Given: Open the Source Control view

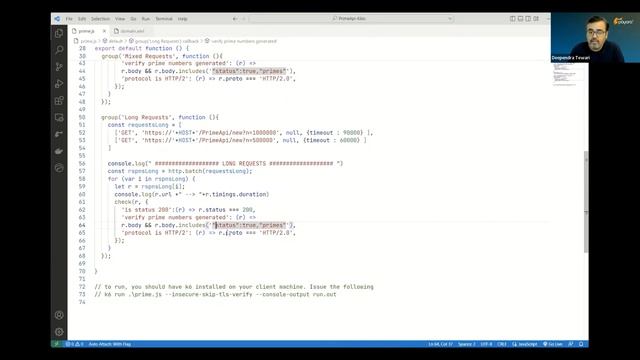Looking at the screenshot, I should (x=59, y=67).
